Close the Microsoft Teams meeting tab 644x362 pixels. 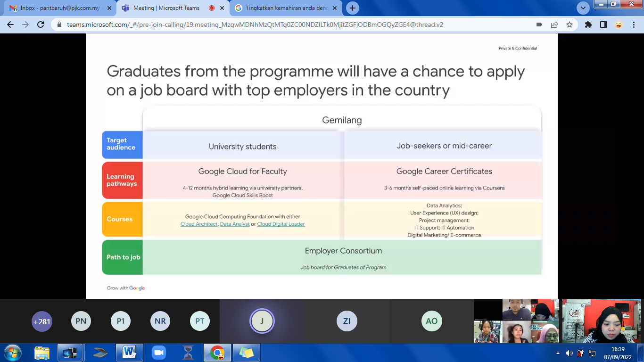click(223, 8)
